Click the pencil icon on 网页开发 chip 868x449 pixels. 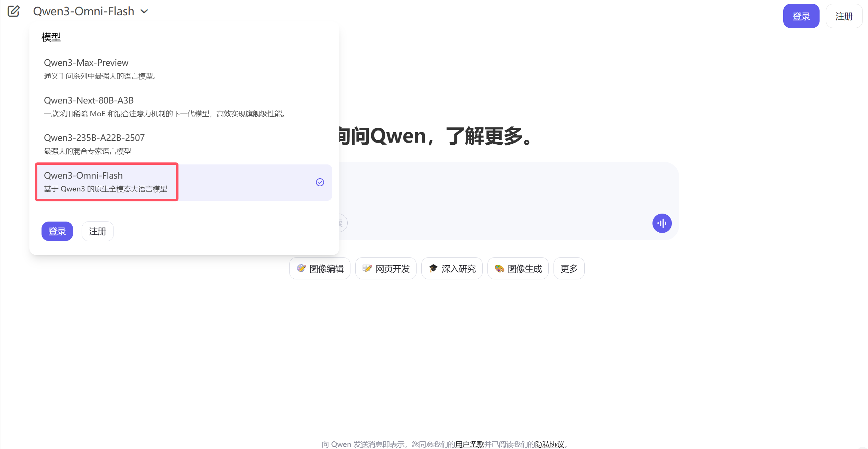367,268
